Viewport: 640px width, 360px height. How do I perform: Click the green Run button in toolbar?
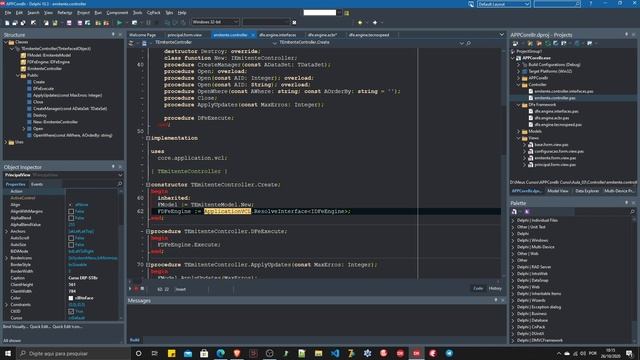[x=119, y=23]
